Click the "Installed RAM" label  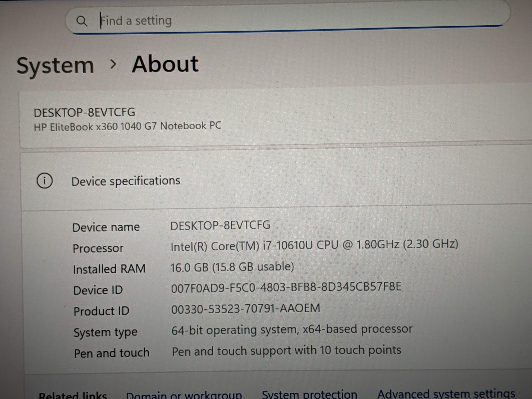click(x=109, y=269)
